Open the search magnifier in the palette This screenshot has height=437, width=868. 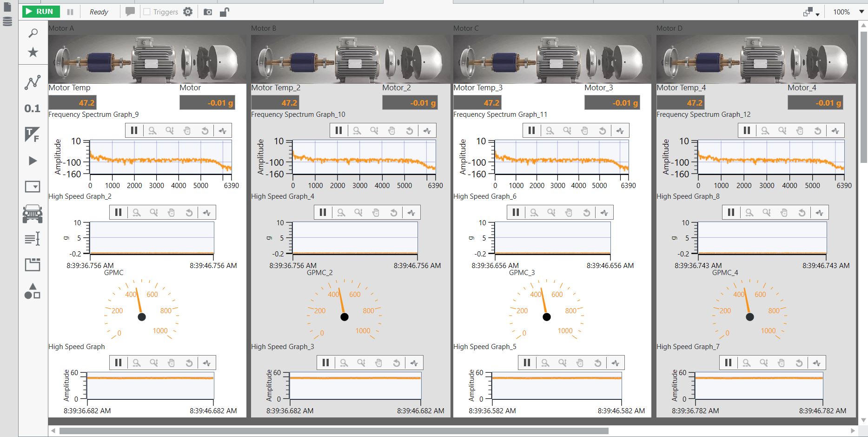pyautogui.click(x=33, y=33)
